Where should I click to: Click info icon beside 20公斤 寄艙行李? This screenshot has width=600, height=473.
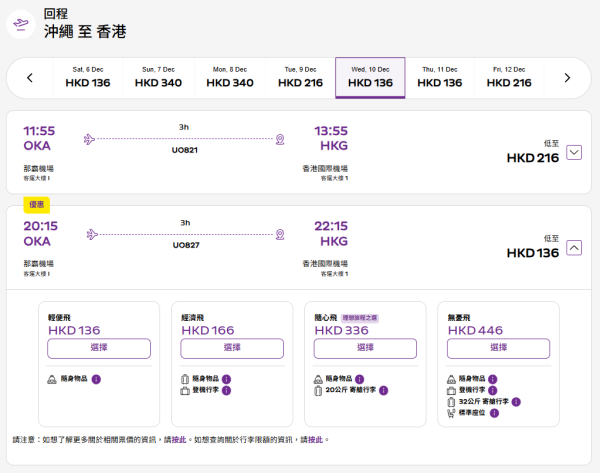click(x=383, y=391)
